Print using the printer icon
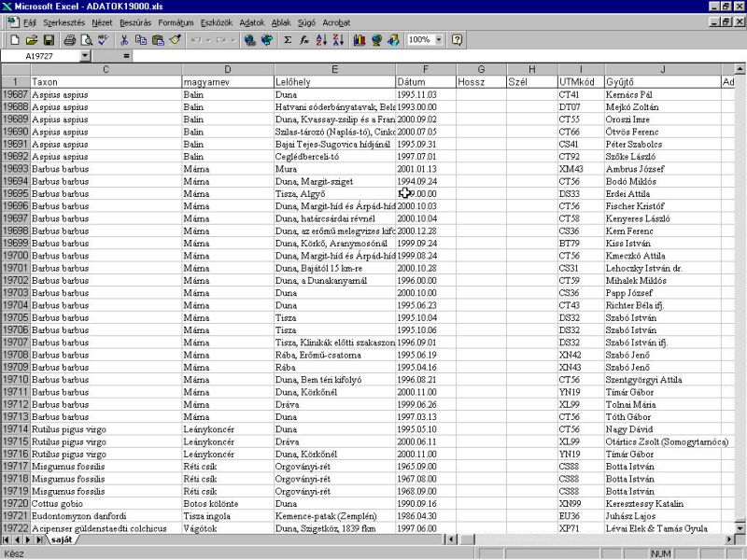 69,40
